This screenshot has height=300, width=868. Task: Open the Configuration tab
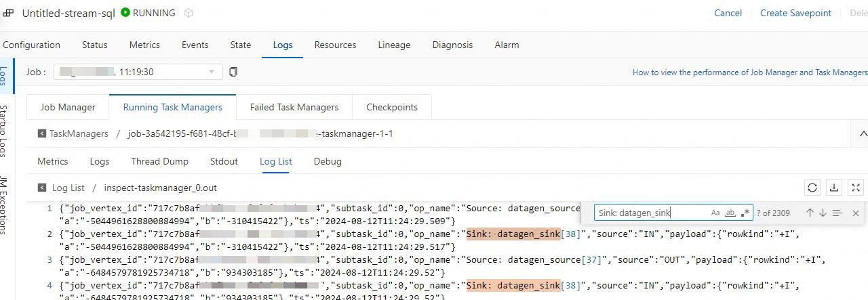[31, 45]
